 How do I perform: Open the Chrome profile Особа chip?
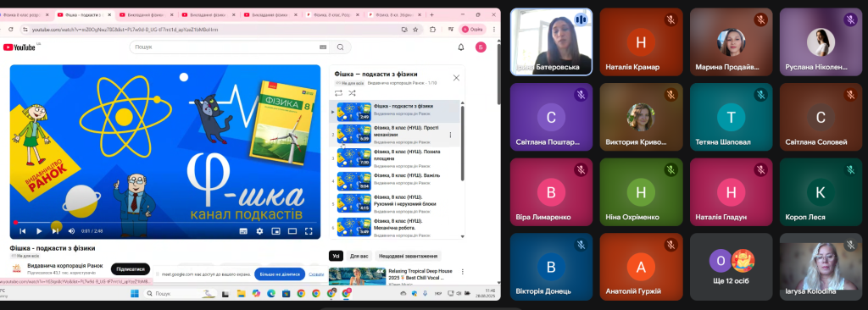click(x=473, y=30)
